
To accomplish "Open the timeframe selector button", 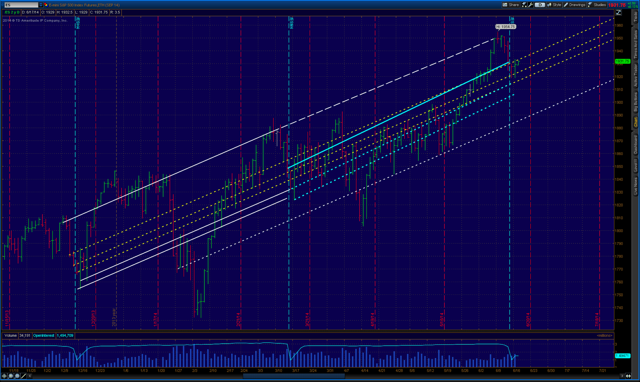I will click(540, 5).
